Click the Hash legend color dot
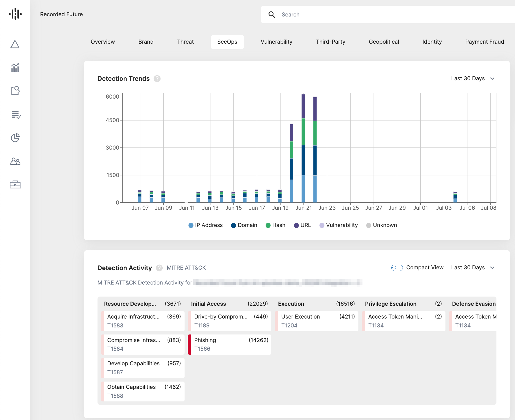Viewport: 515px width, 420px height. point(268,225)
